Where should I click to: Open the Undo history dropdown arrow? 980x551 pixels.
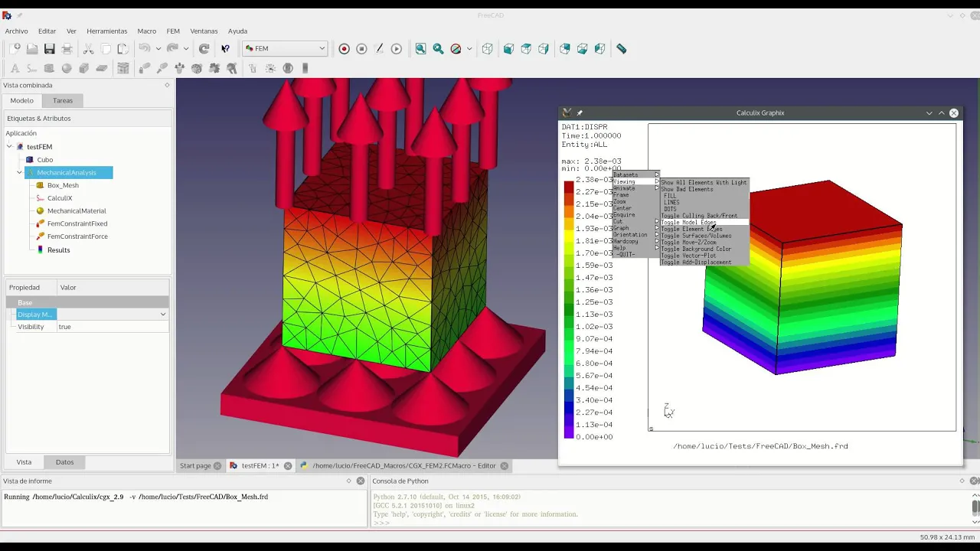click(x=158, y=48)
